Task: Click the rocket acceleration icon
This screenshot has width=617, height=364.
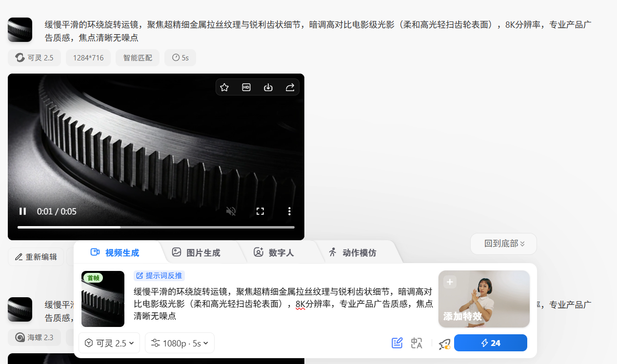Action: click(444, 344)
